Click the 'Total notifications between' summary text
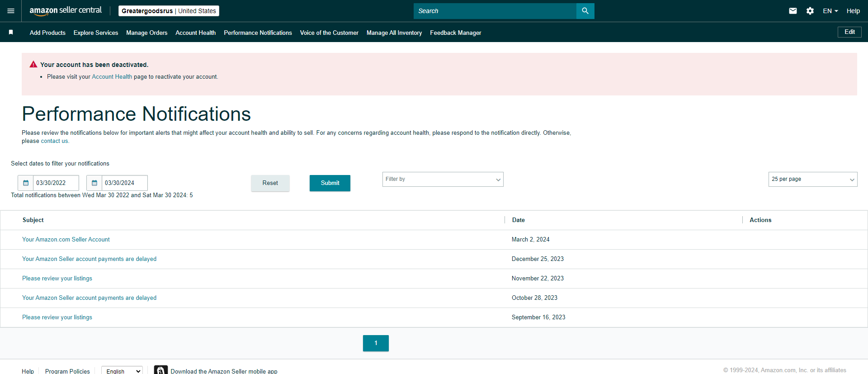 [102, 195]
